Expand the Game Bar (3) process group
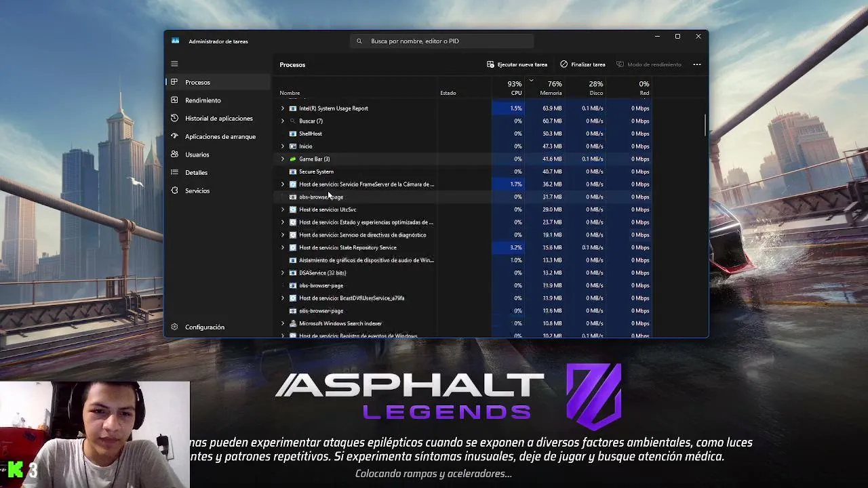Image resolution: width=868 pixels, height=488 pixels. 283,159
